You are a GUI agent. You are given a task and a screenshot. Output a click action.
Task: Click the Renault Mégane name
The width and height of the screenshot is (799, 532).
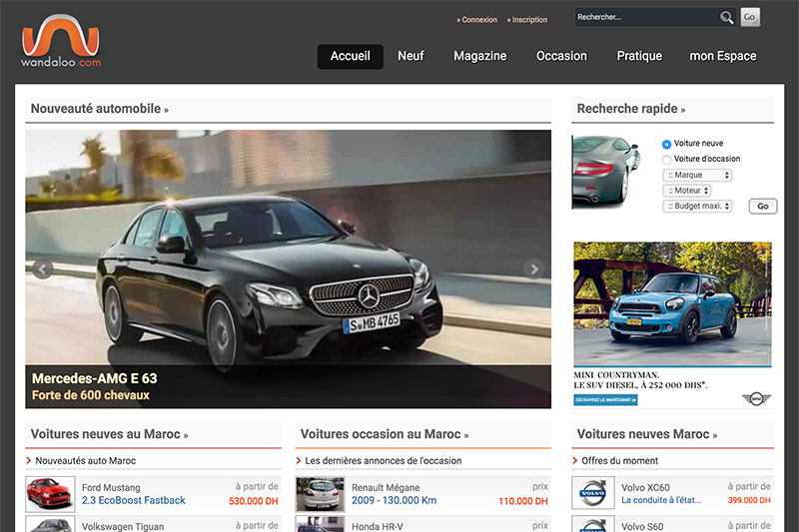[386, 488]
